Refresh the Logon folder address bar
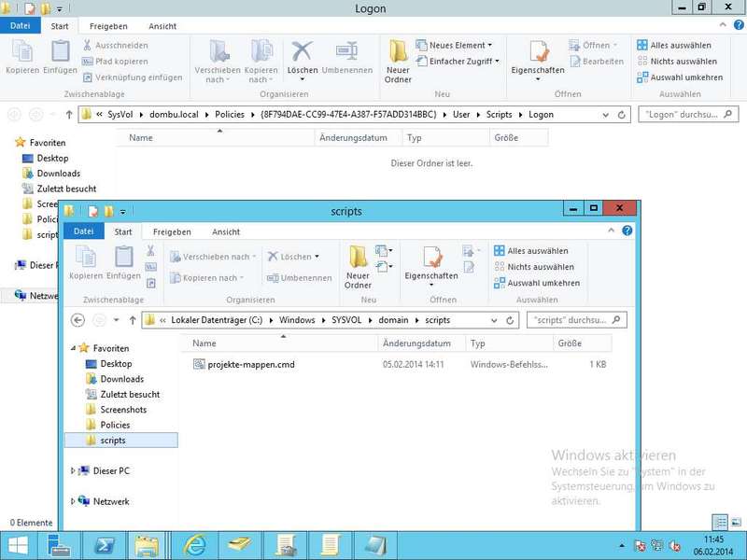The image size is (747, 560). click(x=621, y=115)
